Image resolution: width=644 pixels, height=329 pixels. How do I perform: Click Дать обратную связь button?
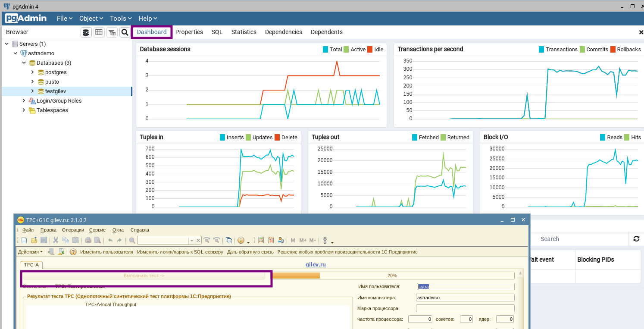pyautogui.click(x=250, y=252)
